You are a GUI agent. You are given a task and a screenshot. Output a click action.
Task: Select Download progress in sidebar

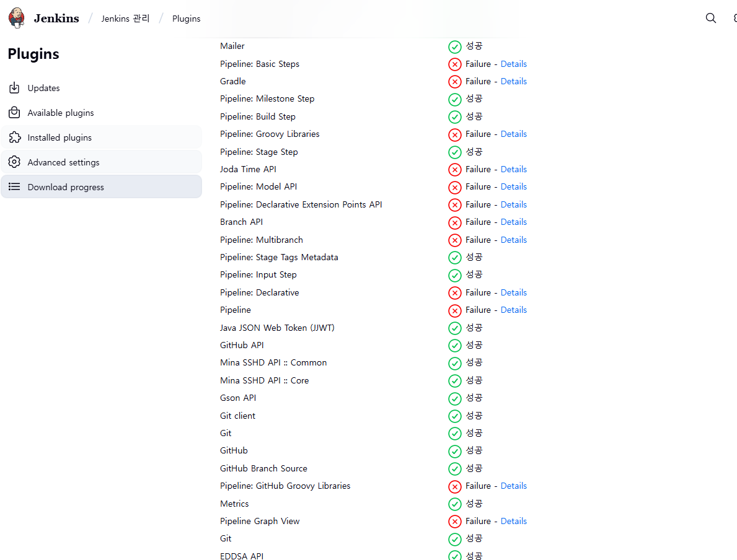[101, 186]
